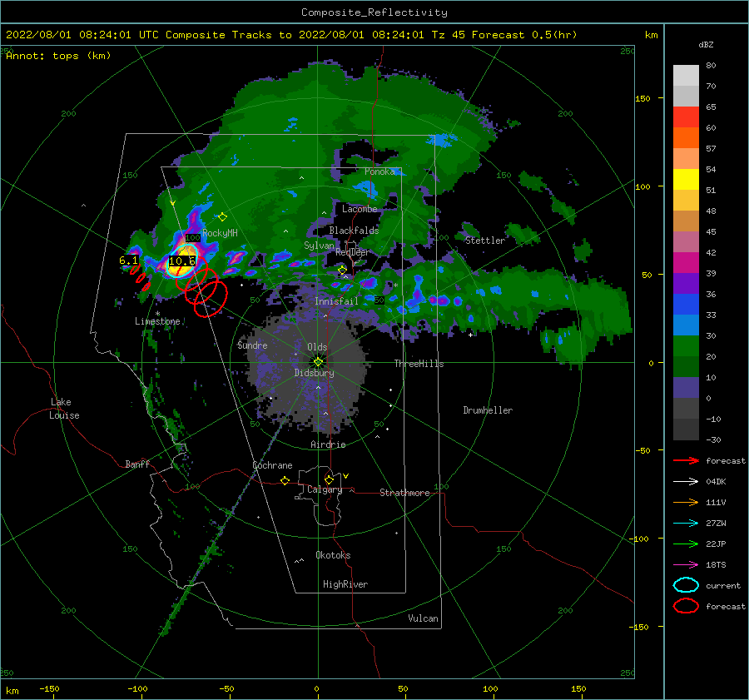Click the 'Forecast 0.5(hr)' header text
749x700 pixels.
point(524,35)
